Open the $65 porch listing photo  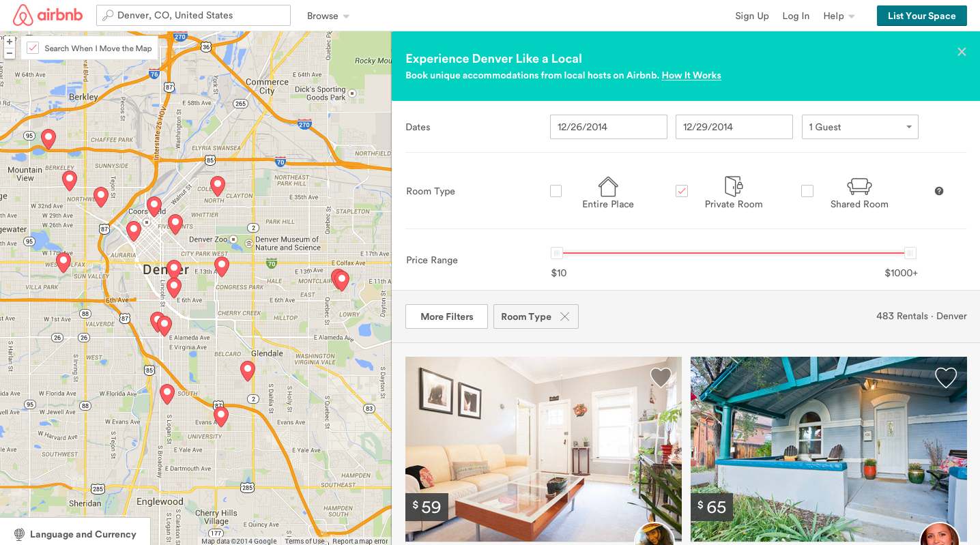[x=828, y=449]
